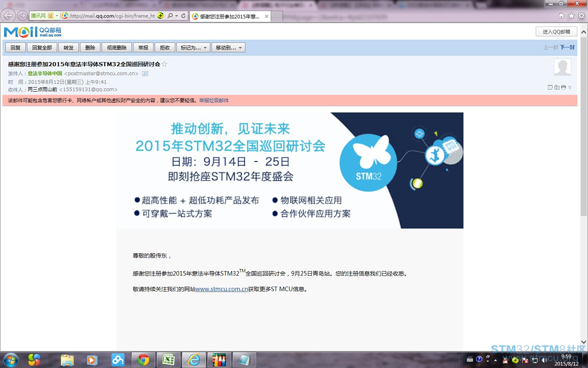Open the 腾讯网 certificate dropdown arrow

57,16
